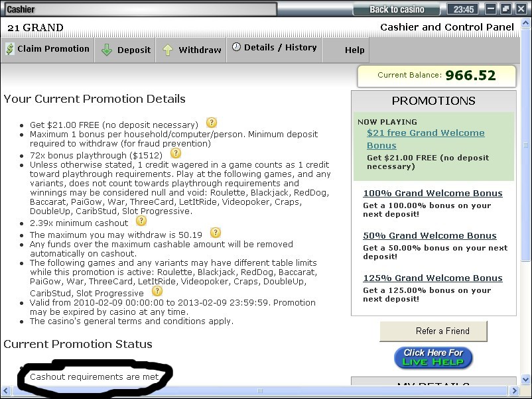Open the Details / History tab
The image size is (532, 399).
[274, 50]
